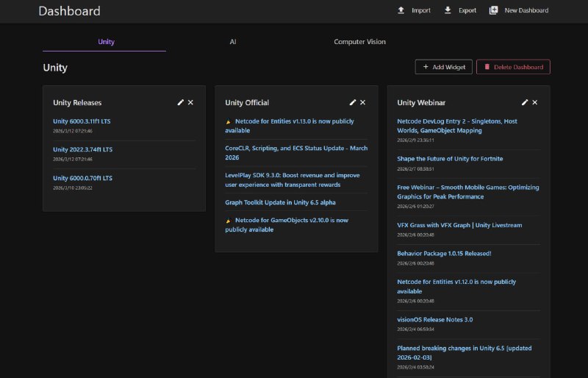
Task: Close the Unity Releases widget
Action: tap(190, 102)
